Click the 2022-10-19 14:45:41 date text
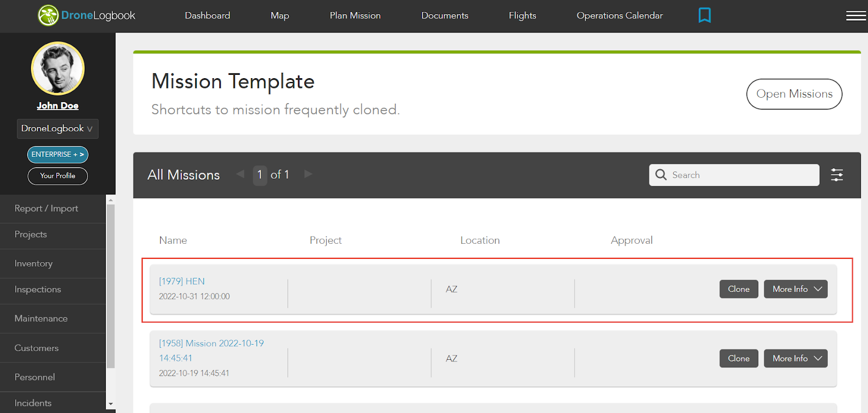868x413 pixels. (x=194, y=373)
